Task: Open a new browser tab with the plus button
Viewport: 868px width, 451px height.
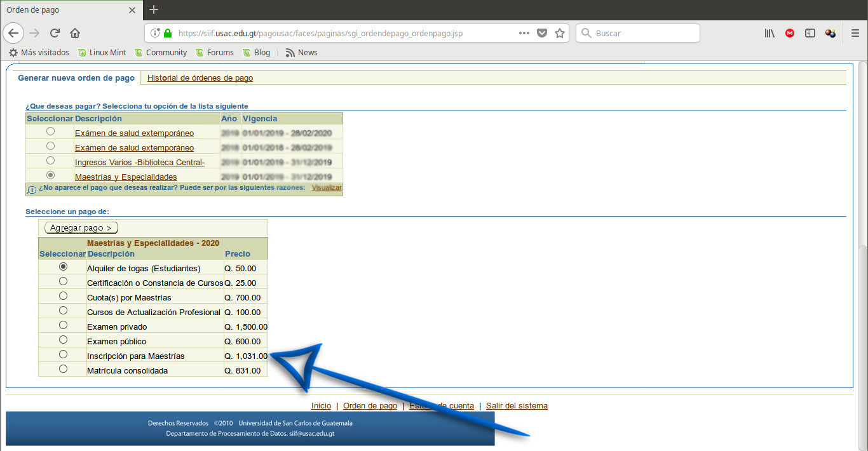Action: (154, 10)
